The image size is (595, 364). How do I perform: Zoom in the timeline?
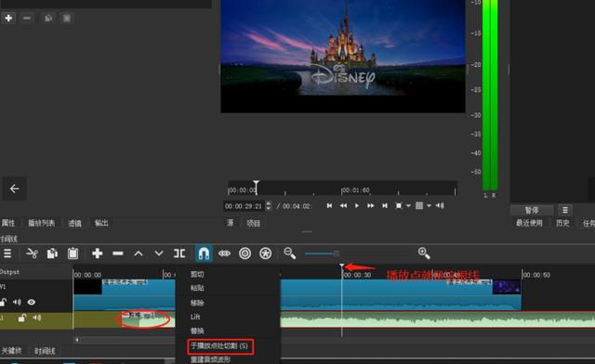coord(424,253)
